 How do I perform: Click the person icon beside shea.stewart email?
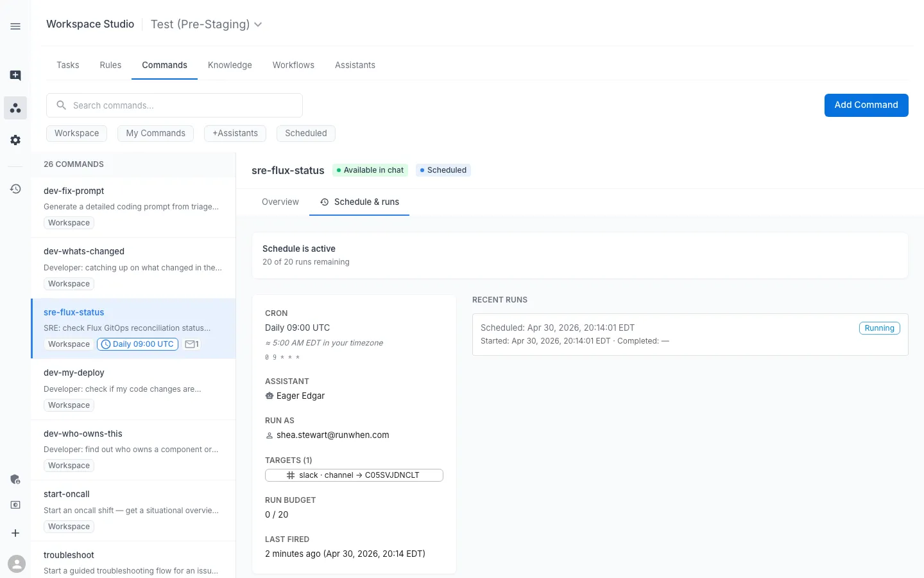pyautogui.click(x=269, y=435)
